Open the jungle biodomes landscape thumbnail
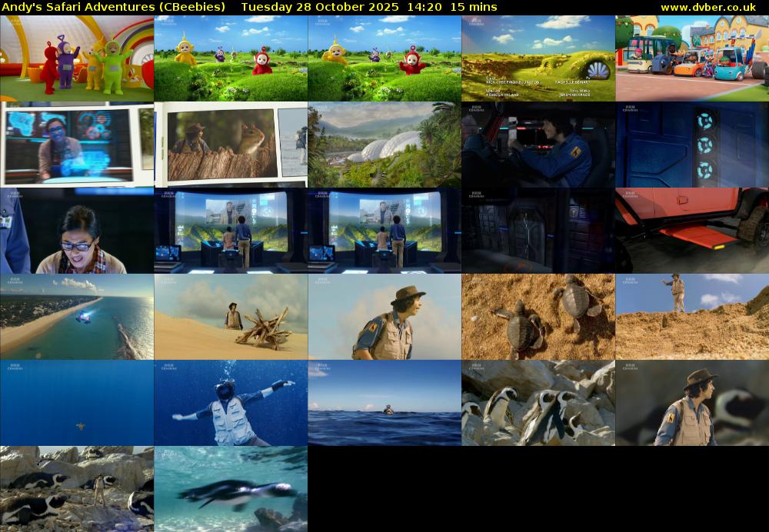 click(384, 145)
